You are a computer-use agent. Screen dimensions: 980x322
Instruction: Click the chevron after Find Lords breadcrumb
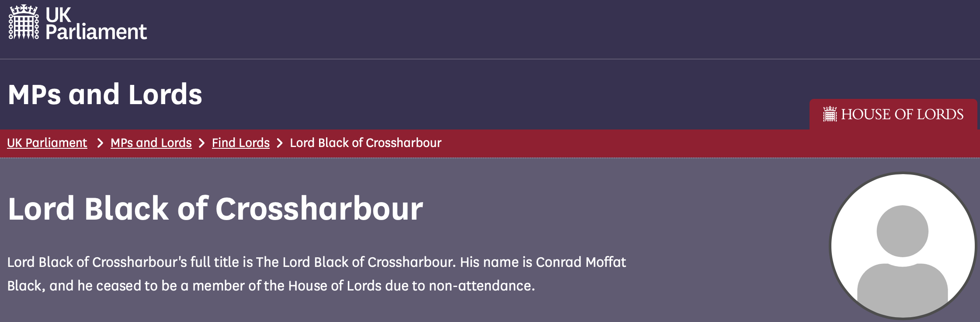pyautogui.click(x=280, y=143)
